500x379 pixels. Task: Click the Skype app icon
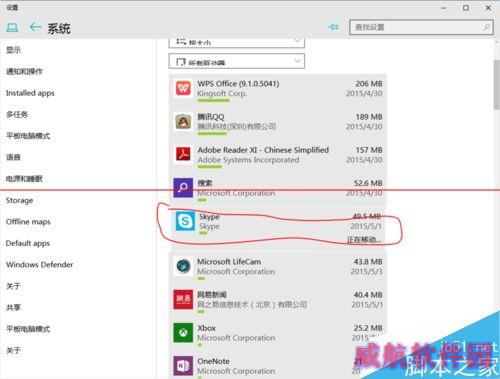point(185,221)
